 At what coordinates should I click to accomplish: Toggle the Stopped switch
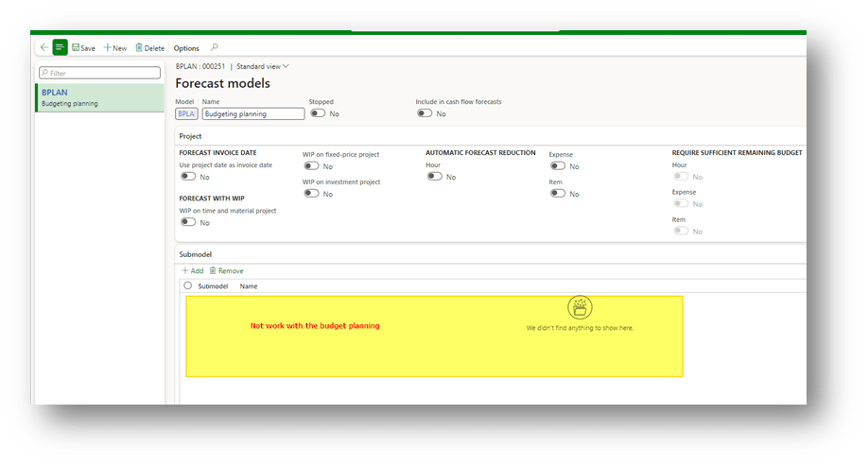pos(318,113)
